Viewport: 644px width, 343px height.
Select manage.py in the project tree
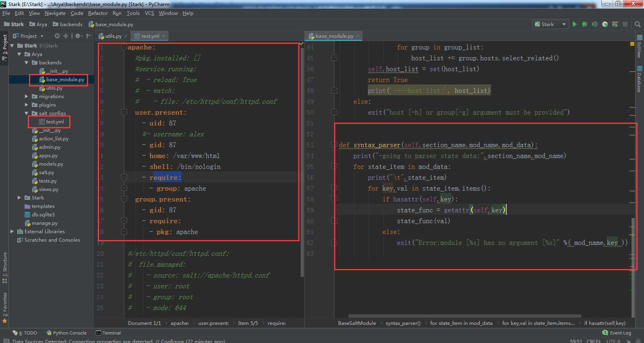(41, 223)
